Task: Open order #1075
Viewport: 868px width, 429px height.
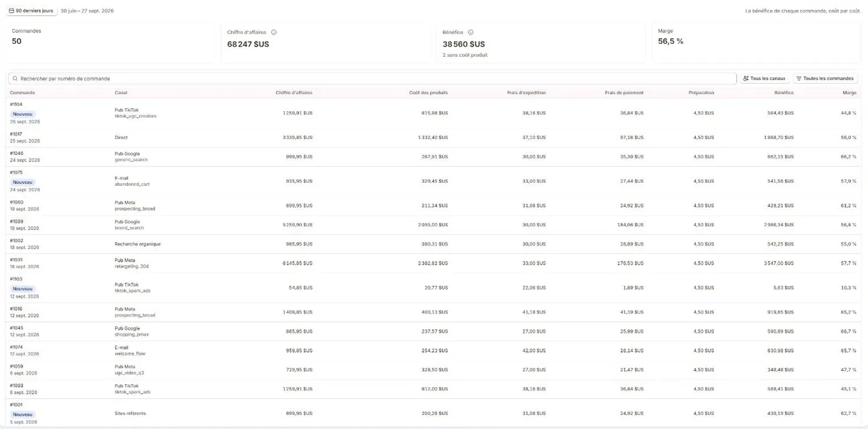Action: 17,173
